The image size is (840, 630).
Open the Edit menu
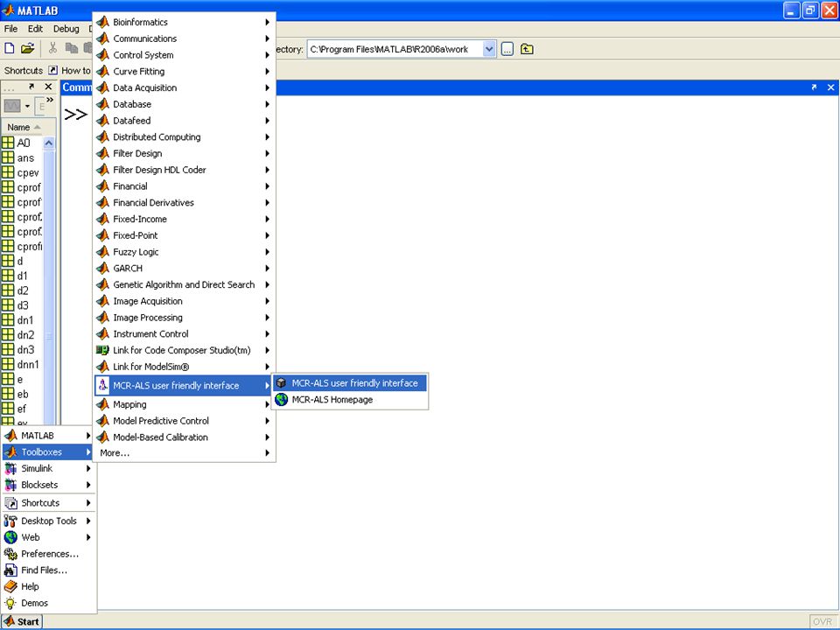click(35, 29)
